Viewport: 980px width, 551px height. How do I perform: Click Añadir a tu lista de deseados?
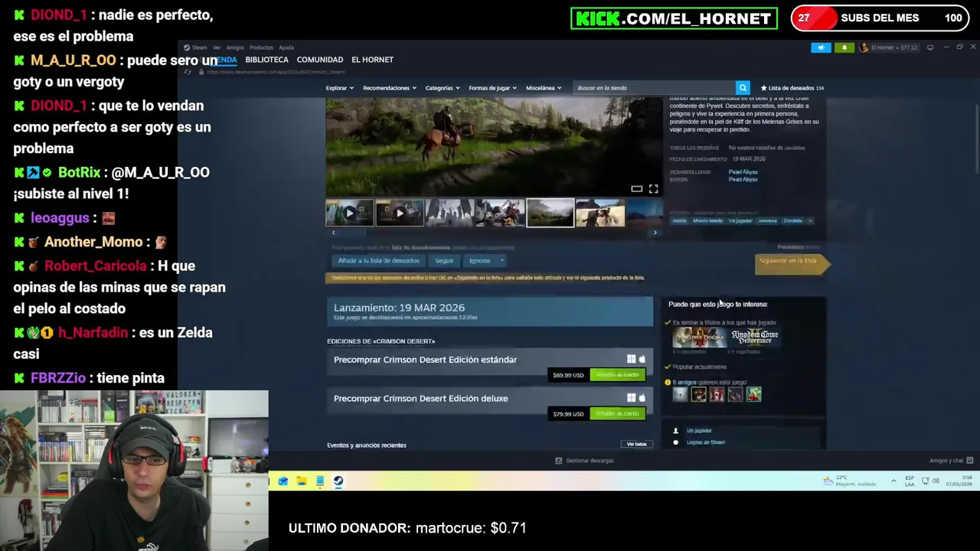pos(379,261)
